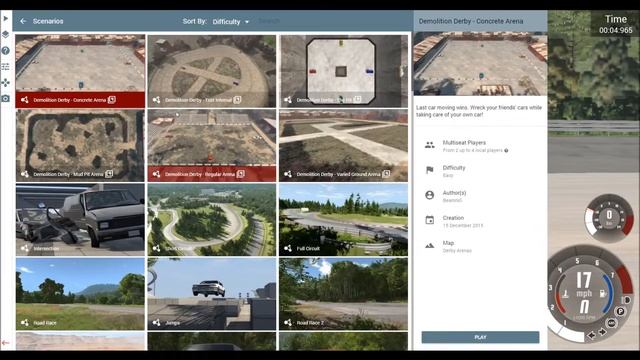Click the 'Last car moving wins' description
Viewport: 640px width, 360px height.
(x=479, y=111)
